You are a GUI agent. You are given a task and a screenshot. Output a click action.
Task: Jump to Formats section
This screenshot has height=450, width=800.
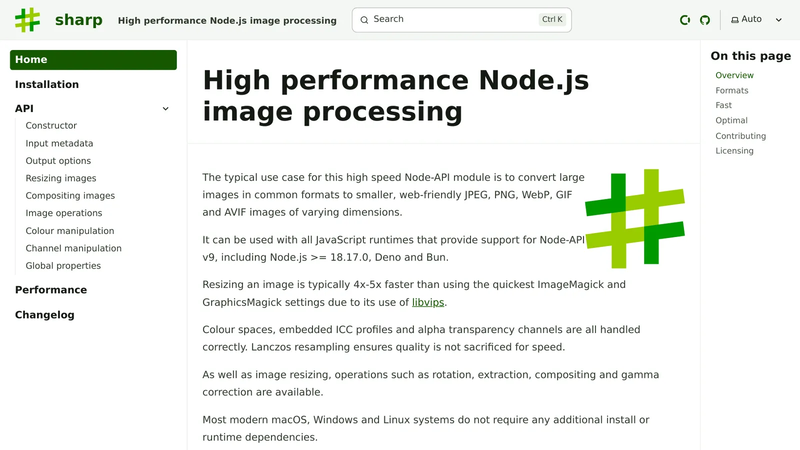point(732,90)
